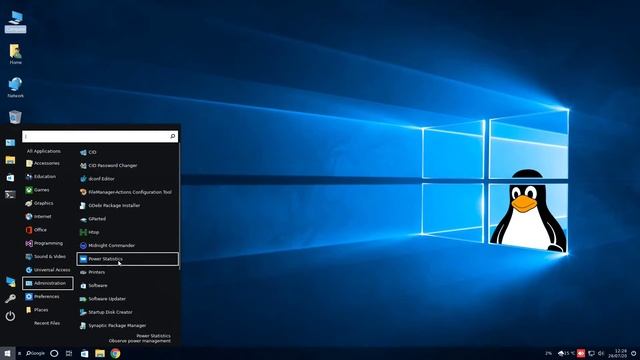Image resolution: width=640 pixels, height=360 pixels.
Task: Select the Administration category
Action: (48, 283)
